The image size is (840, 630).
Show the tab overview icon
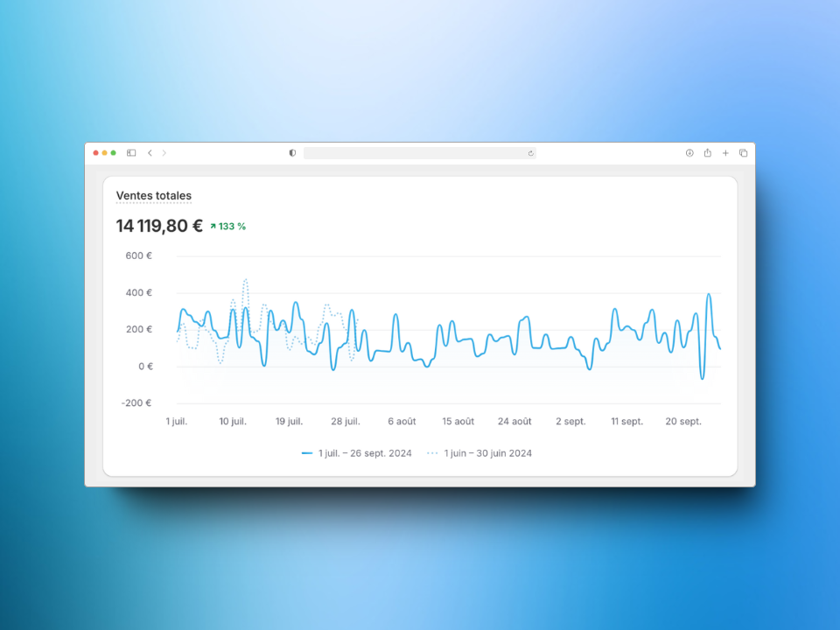pos(743,153)
